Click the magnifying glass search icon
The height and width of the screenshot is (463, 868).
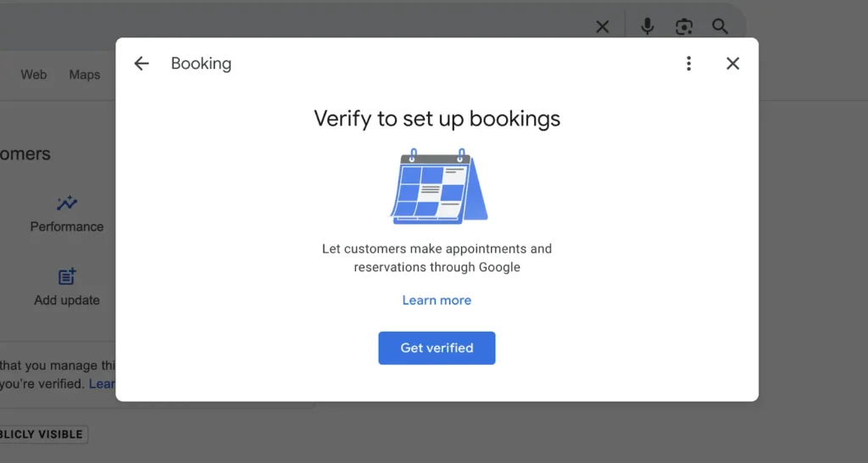(720, 26)
